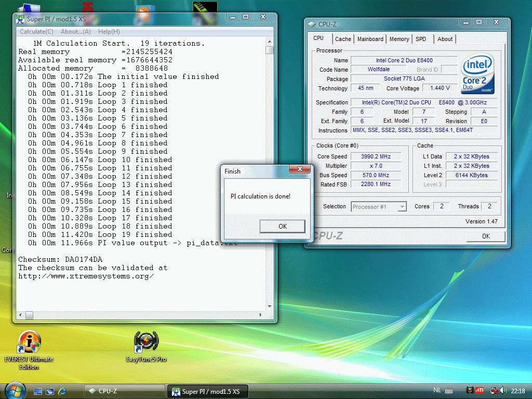Click the Super PI / mod1.5 XS taskbar button

pos(208,391)
